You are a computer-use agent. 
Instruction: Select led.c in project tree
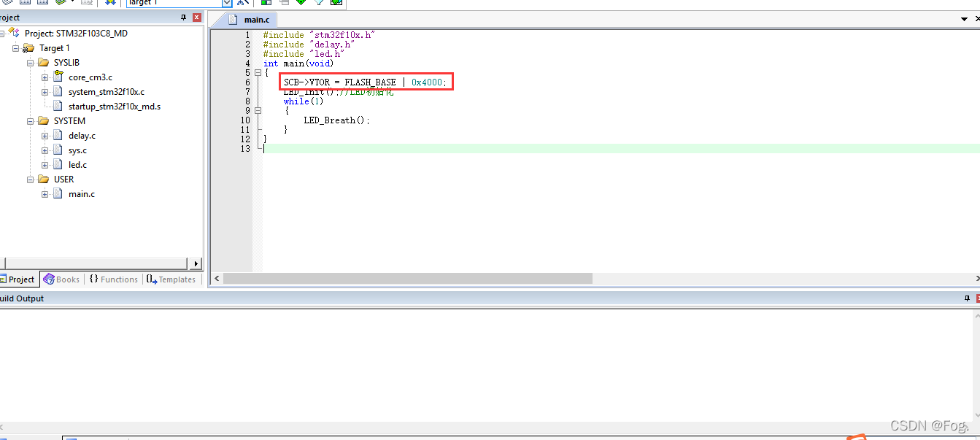coord(77,165)
